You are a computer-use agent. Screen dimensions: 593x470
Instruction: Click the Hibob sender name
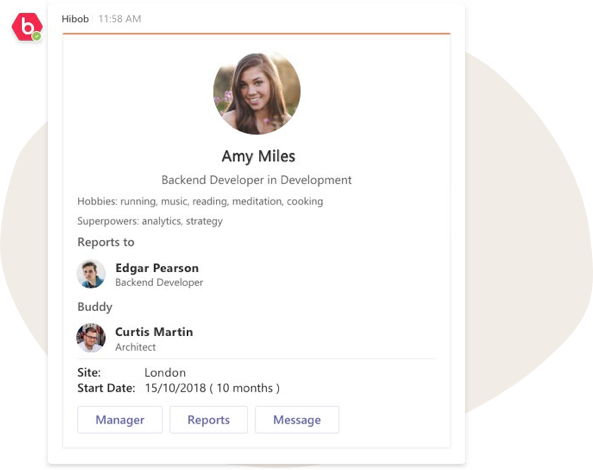point(75,19)
